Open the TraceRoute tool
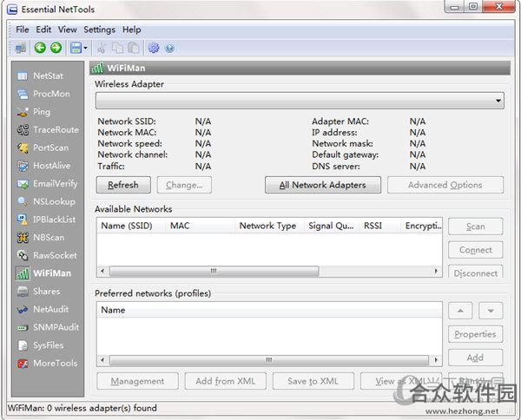The width and height of the screenshot is (521, 420). pos(48,130)
